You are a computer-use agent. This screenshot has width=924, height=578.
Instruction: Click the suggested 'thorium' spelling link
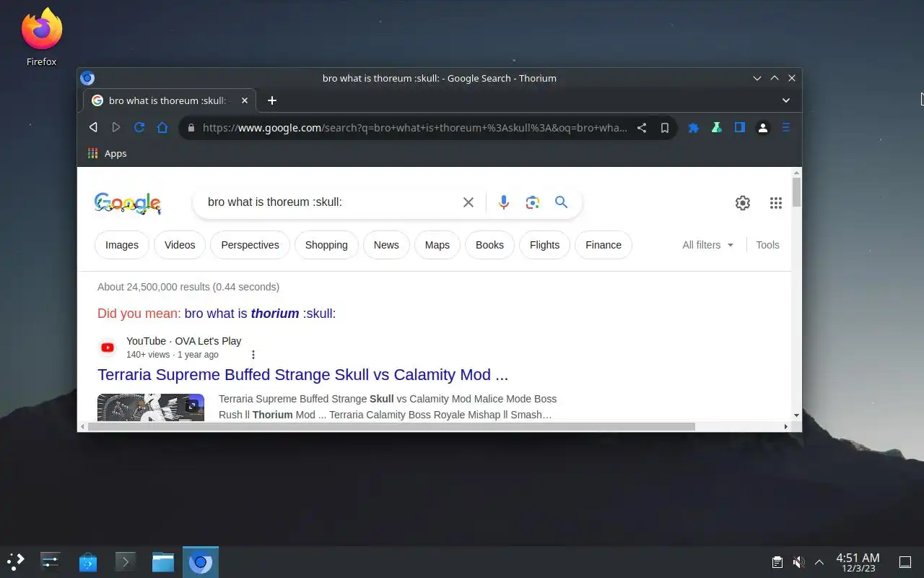tap(260, 314)
